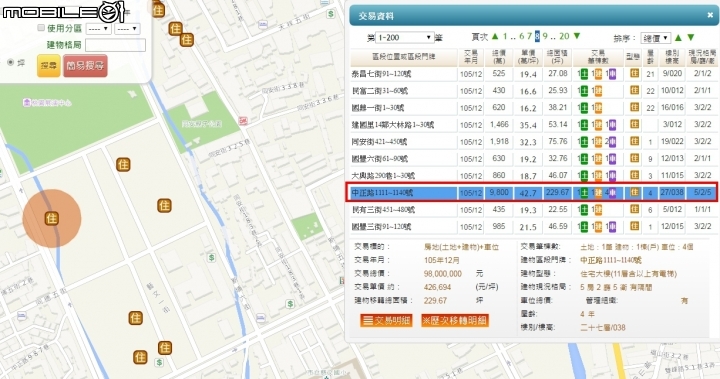
Task: Click the purple 車 parking icon in the 同安街421~450號 row
Action: [x=612, y=142]
